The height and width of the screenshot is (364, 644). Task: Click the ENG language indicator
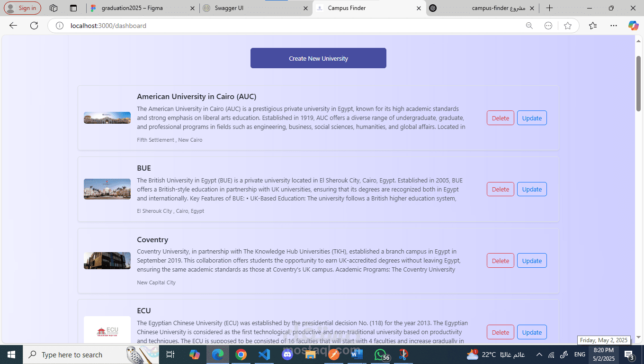pyautogui.click(x=580, y=355)
